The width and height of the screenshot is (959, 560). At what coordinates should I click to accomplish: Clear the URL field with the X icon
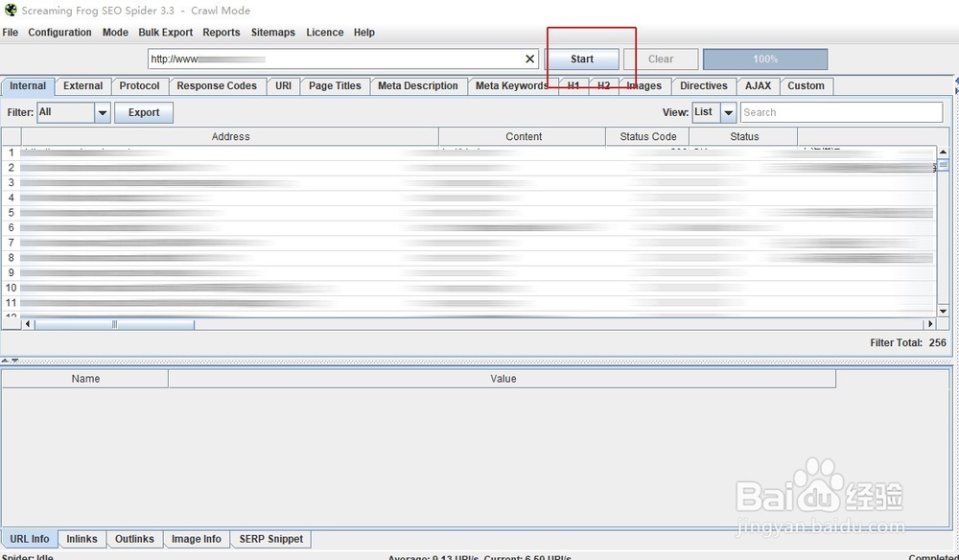[x=529, y=58]
